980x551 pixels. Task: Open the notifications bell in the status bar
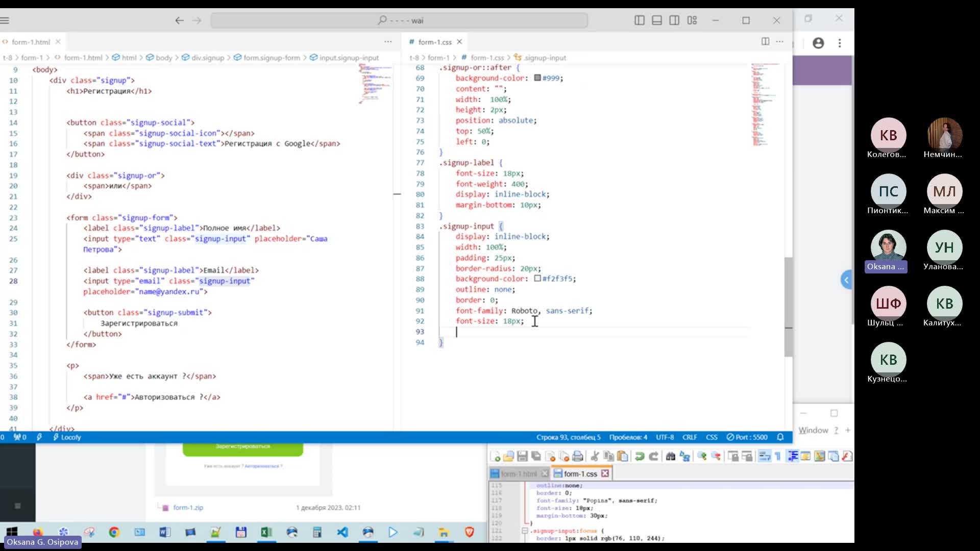(780, 437)
